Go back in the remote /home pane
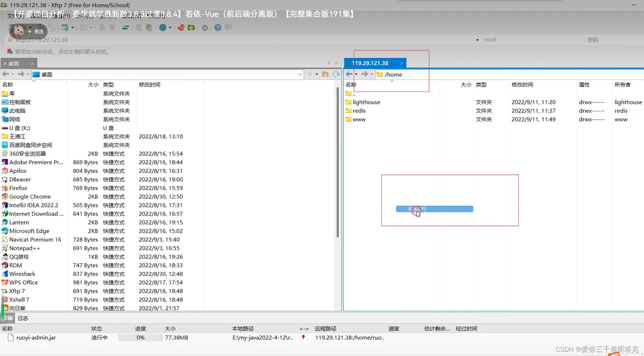 [x=349, y=74]
